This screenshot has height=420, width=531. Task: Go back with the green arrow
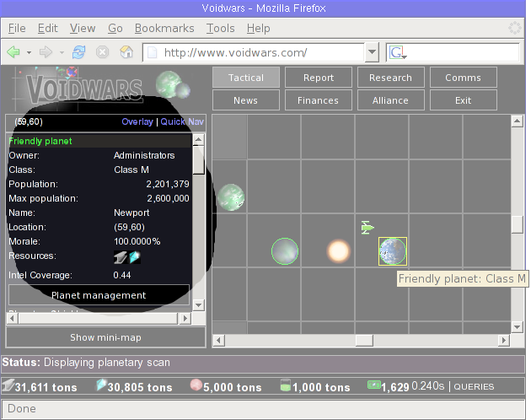[x=13, y=52]
